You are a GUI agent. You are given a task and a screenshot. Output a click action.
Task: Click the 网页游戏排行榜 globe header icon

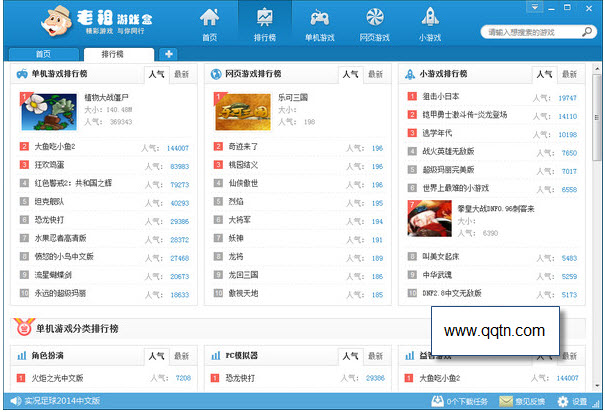coord(216,74)
